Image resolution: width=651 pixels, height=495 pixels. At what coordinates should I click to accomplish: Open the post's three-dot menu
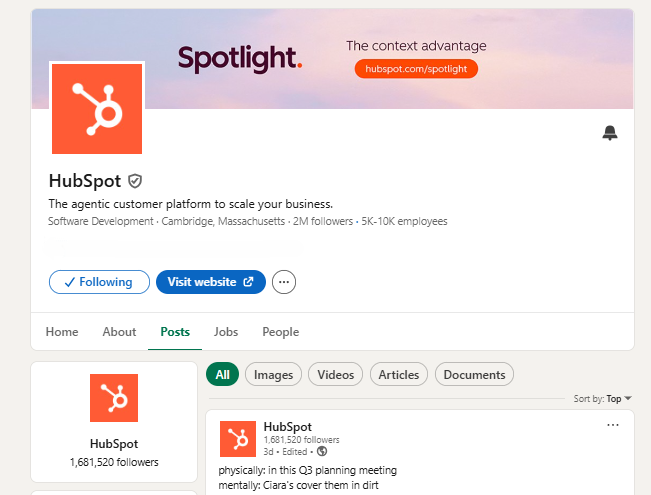click(x=613, y=425)
